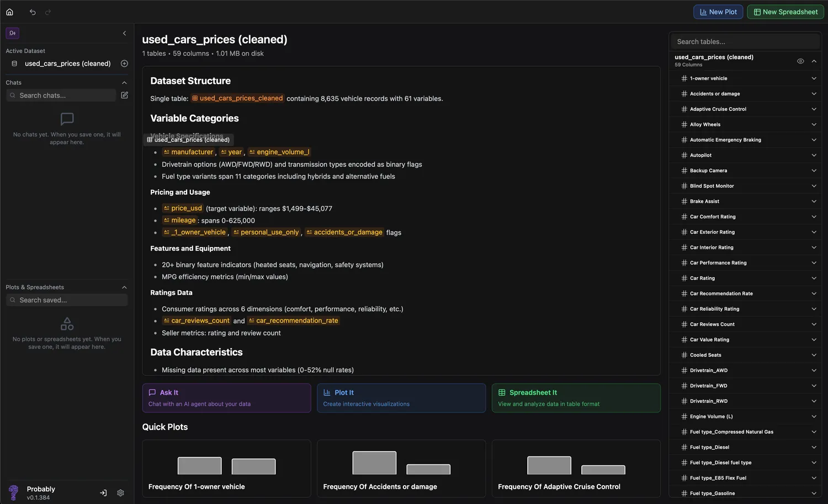Expand the Mileage details via Fuel type_Diesel chevron
The height and width of the screenshot is (504, 828).
814,447
